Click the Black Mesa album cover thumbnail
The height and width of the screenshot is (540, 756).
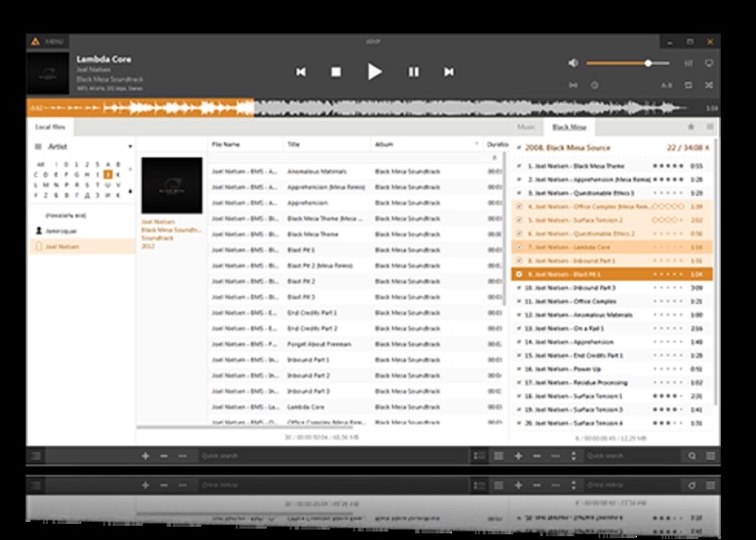[x=172, y=185]
